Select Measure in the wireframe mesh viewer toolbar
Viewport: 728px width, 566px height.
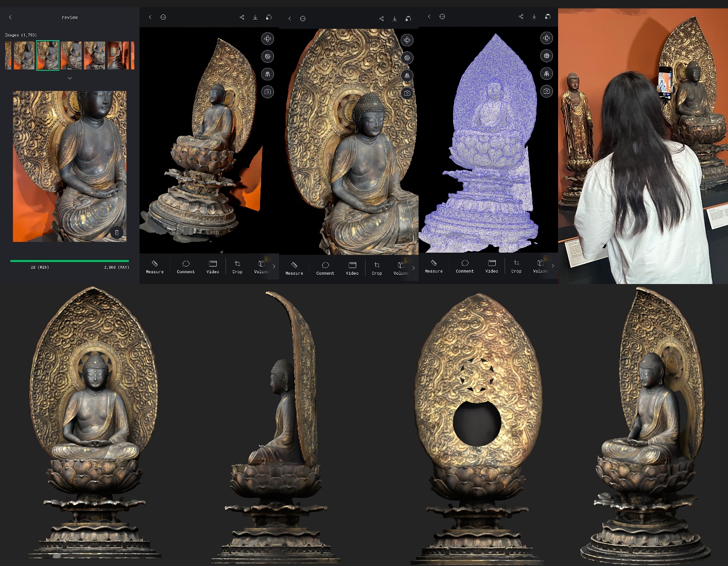pos(434,267)
